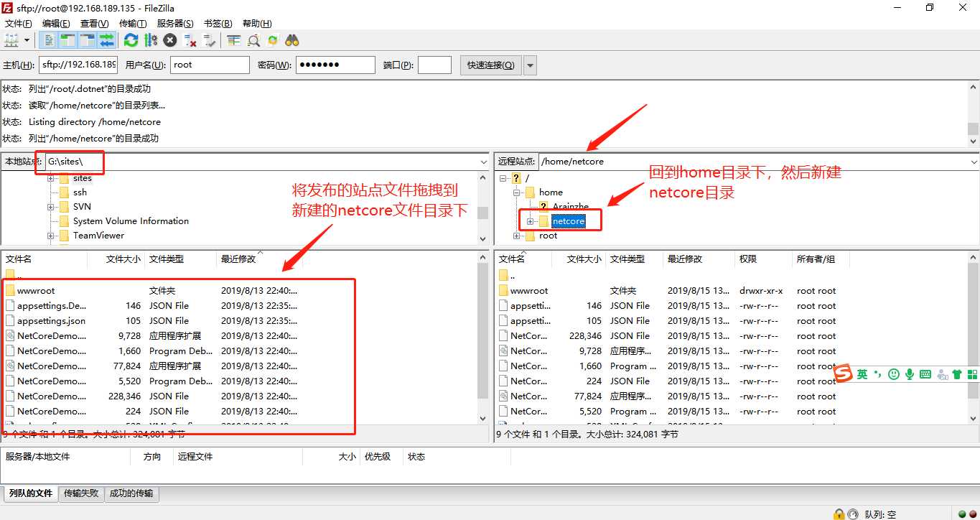The width and height of the screenshot is (980, 520).
Task: Open the Sogou soft keyboard icon
Action: 925,374
